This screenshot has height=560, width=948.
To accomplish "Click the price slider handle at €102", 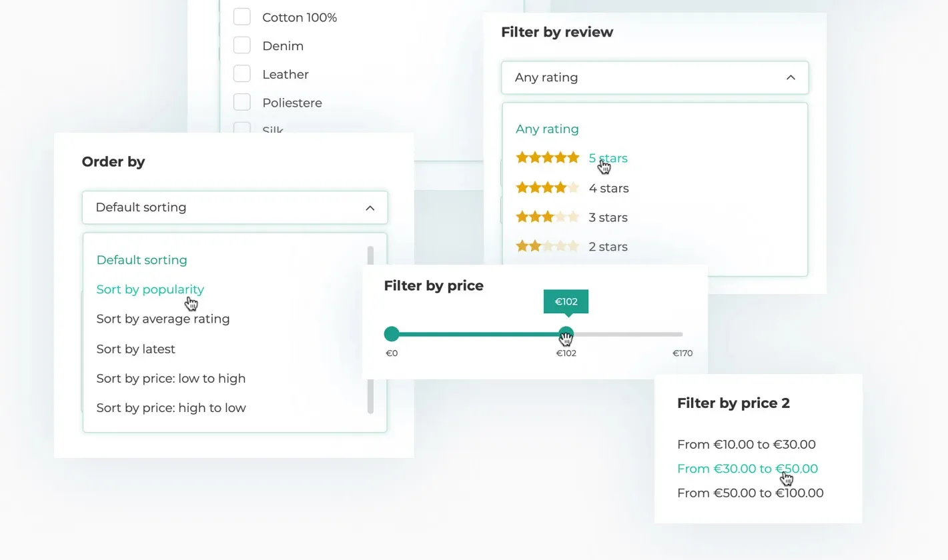I will (x=566, y=334).
